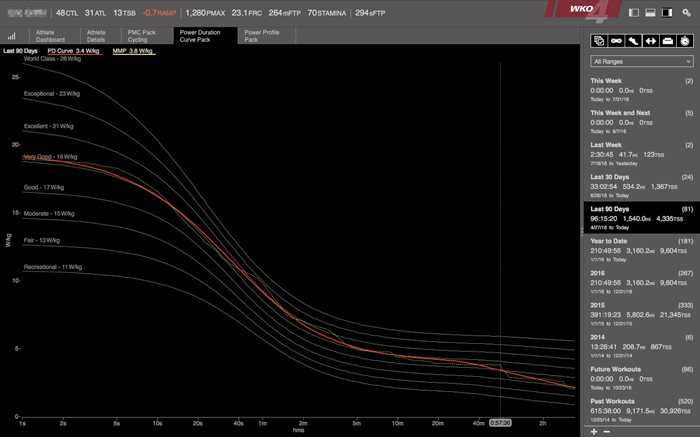Click the 1,280 PMAX metric

pos(205,13)
